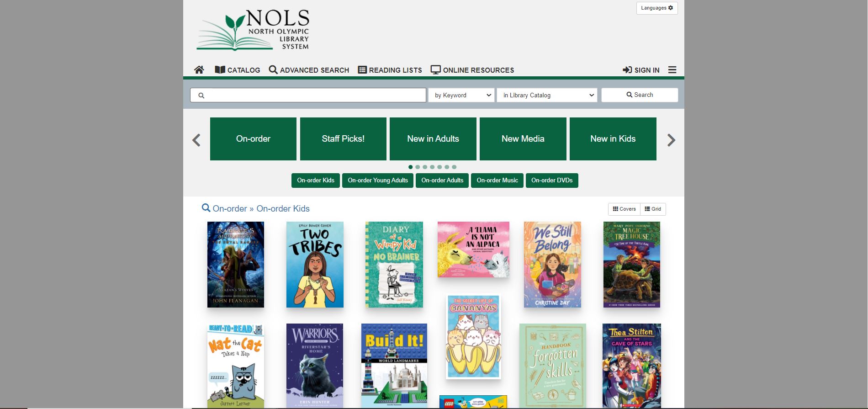The image size is (868, 409).
Task: Open Ranger's Apprentice book cover
Action: (x=236, y=265)
